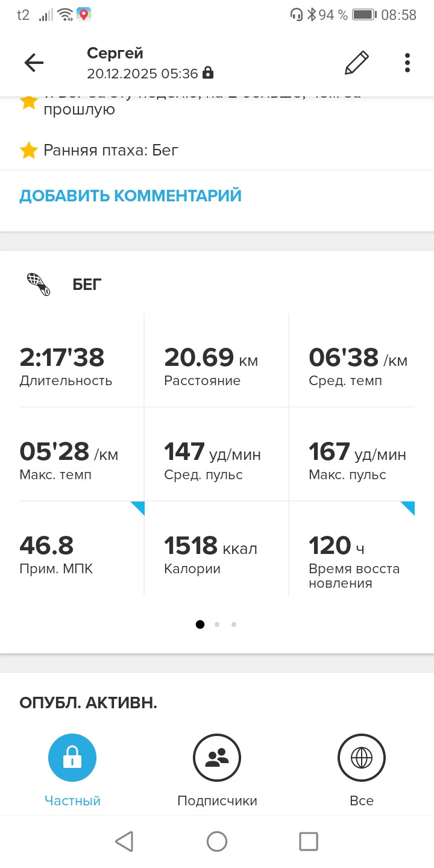The image size is (434, 868).
Task: Select ДОБАВИТЬ КОММЕНТАРИЙ link
Action: point(130,196)
